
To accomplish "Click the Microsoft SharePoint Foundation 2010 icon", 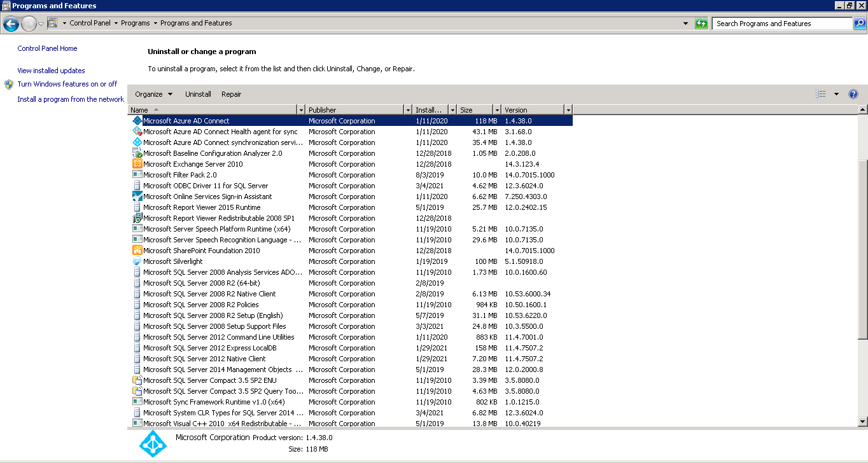I will [137, 251].
